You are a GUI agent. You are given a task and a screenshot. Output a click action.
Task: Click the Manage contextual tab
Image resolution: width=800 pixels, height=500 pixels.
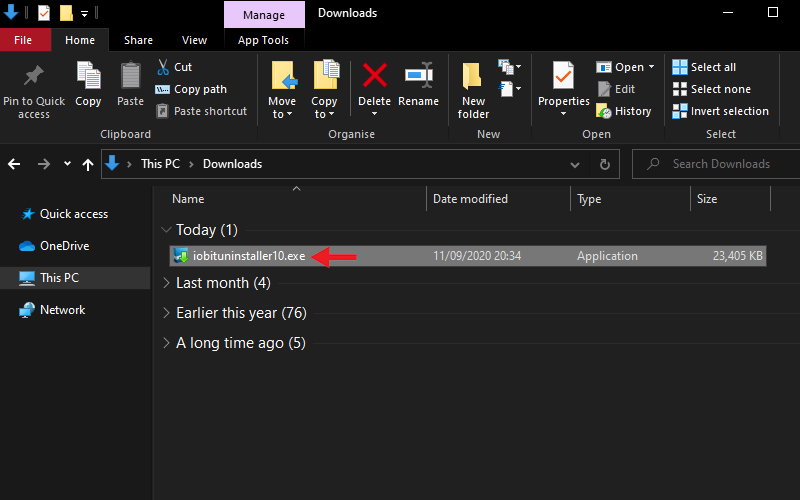pyautogui.click(x=264, y=15)
